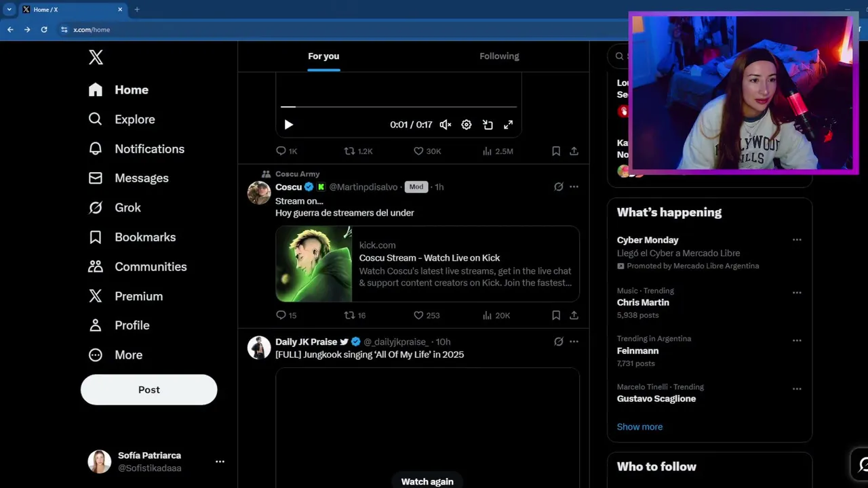Screen dimensions: 868x488
Task: Open a new browser tab
Action: click(x=137, y=9)
